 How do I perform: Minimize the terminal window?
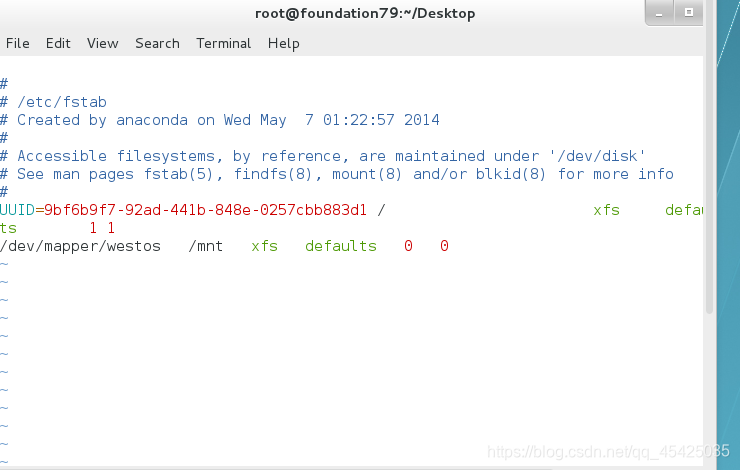pyautogui.click(x=659, y=13)
